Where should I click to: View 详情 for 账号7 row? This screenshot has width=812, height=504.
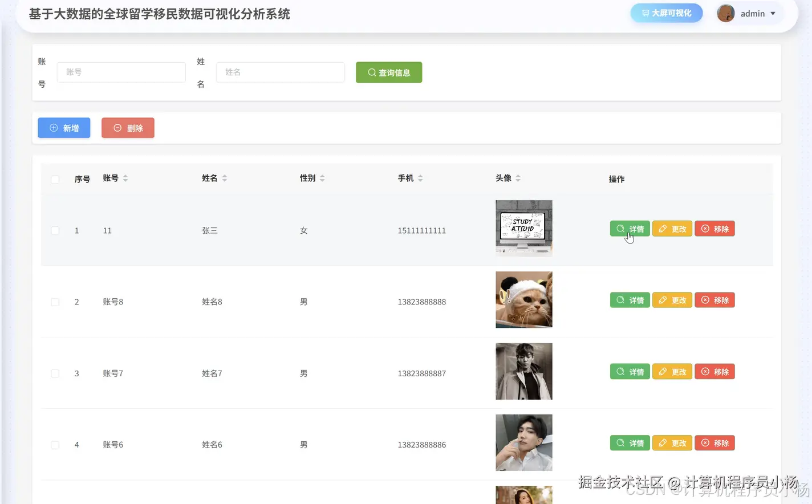click(630, 372)
